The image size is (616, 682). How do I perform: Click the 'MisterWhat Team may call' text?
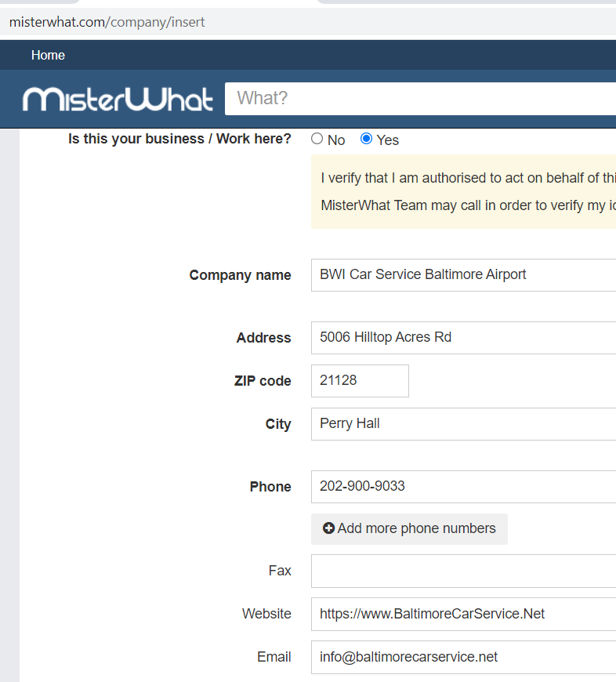pos(468,205)
